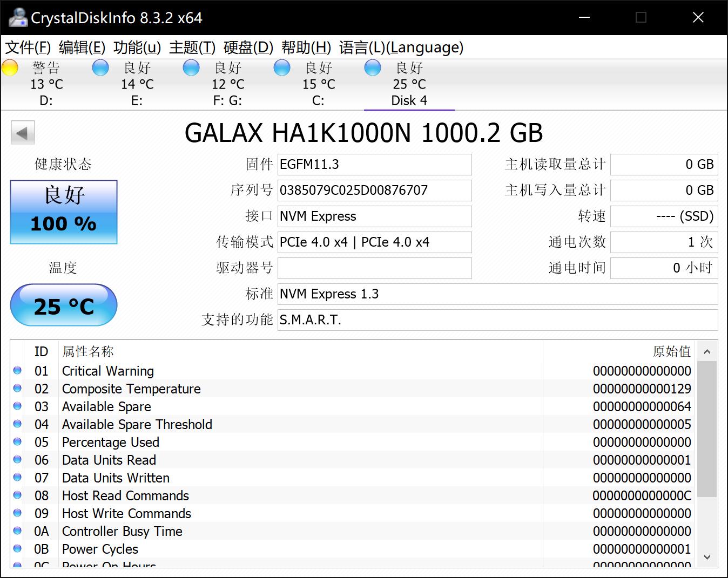Click the 固件 firmware field showing EGFM11.3
This screenshot has width=728, height=578.
point(374,164)
